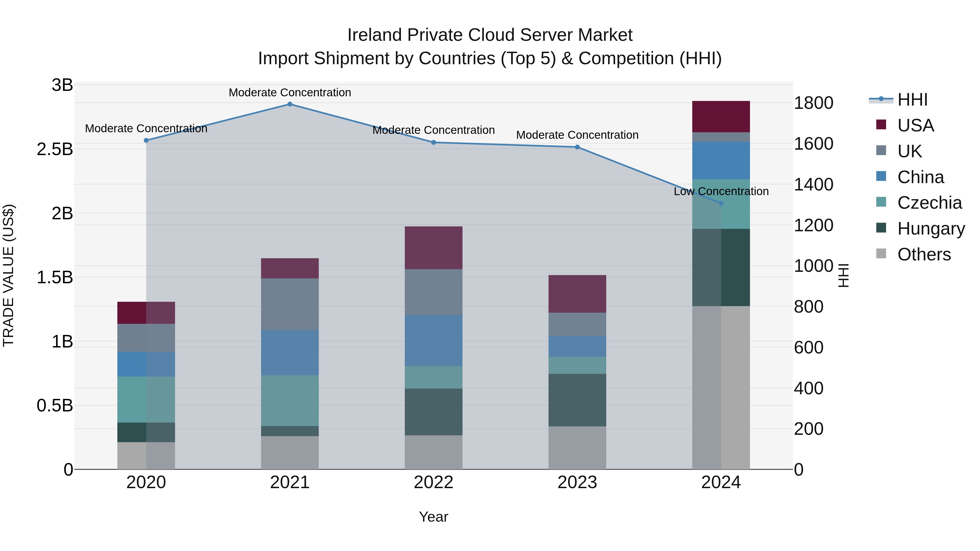
Task: Toggle the China legend entry
Action: [x=909, y=177]
